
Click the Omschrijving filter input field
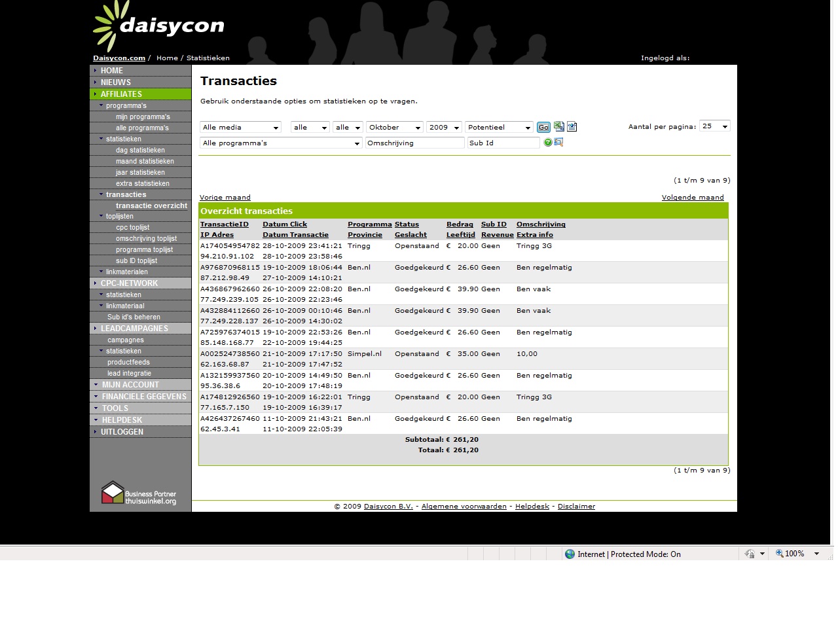415,143
